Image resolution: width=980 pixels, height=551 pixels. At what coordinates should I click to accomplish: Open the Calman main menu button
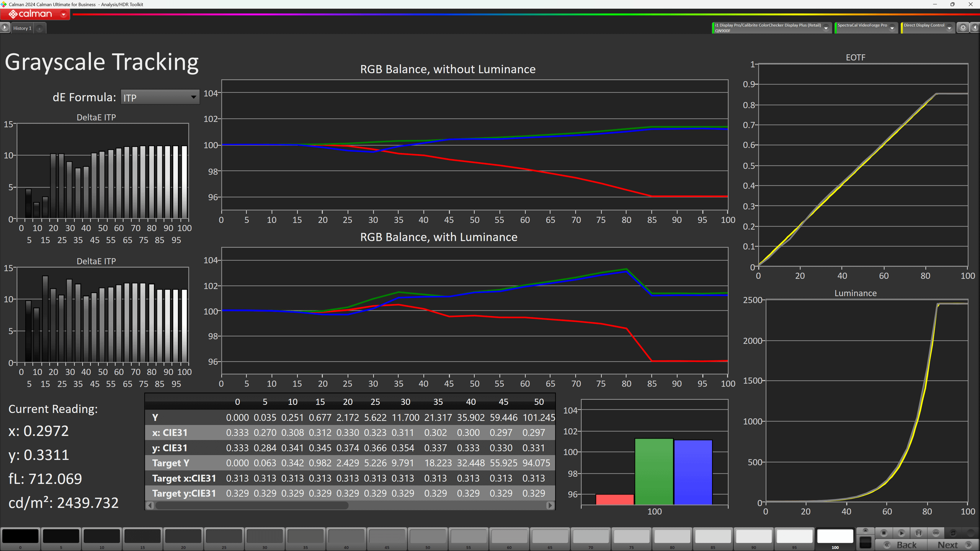pyautogui.click(x=35, y=14)
